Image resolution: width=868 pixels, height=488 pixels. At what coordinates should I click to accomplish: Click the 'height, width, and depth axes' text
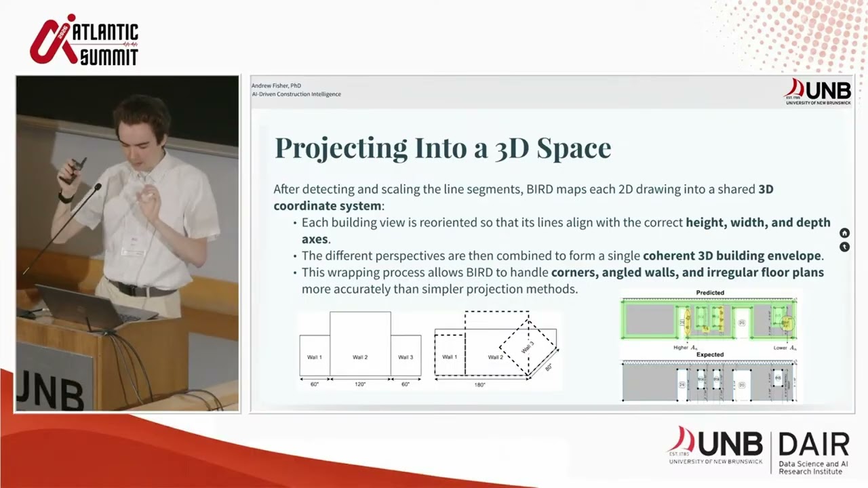point(566,230)
